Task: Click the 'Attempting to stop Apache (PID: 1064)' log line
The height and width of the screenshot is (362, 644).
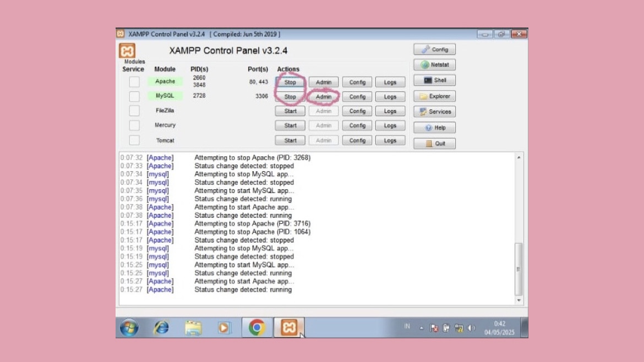Action: [252, 232]
